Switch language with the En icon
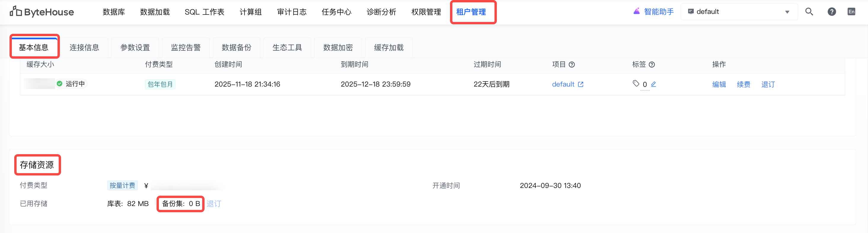868x233 pixels. click(x=851, y=12)
